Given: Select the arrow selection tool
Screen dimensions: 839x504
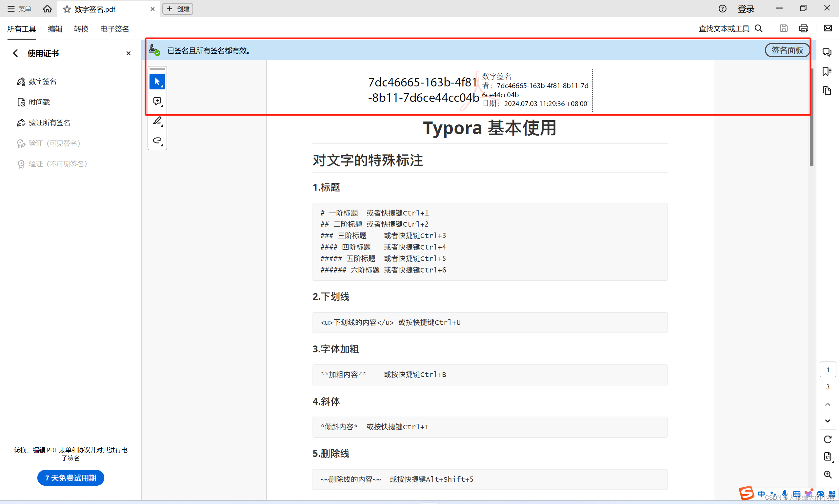Looking at the screenshot, I should pyautogui.click(x=157, y=82).
